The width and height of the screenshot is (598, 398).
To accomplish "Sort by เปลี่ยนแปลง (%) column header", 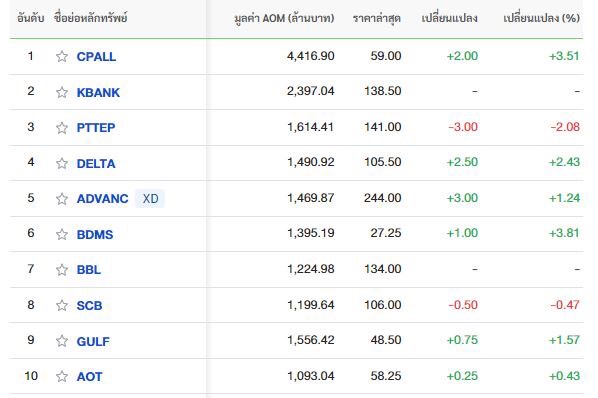I will point(542,18).
